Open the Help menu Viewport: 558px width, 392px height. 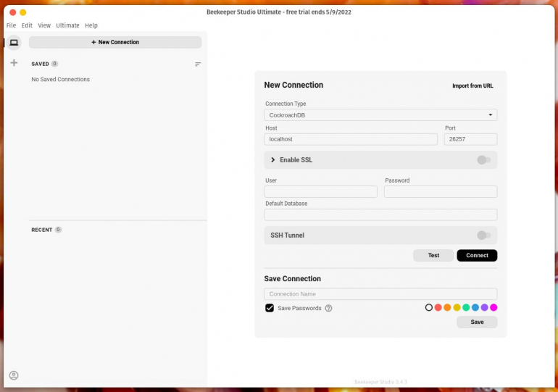(x=91, y=25)
